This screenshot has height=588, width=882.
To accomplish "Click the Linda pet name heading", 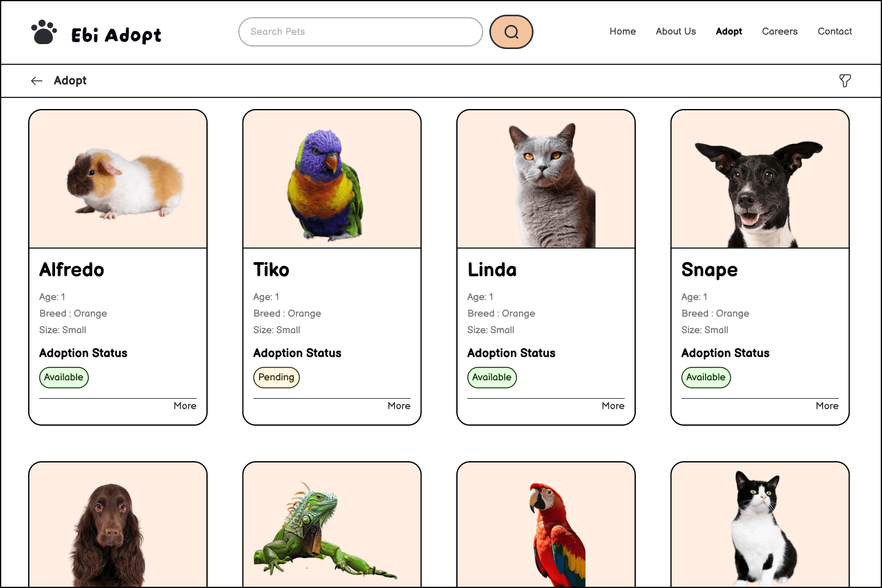I will pos(492,269).
